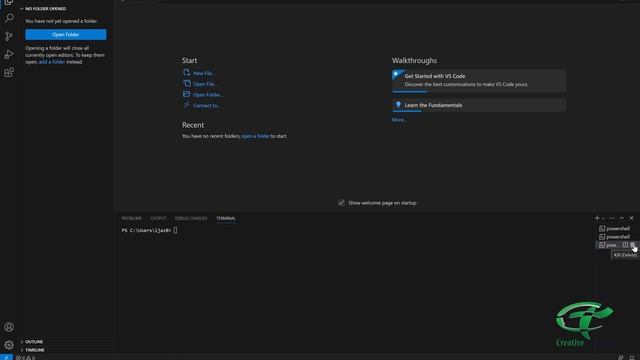Click the Start heading text
640x360 pixels.
(x=189, y=60)
